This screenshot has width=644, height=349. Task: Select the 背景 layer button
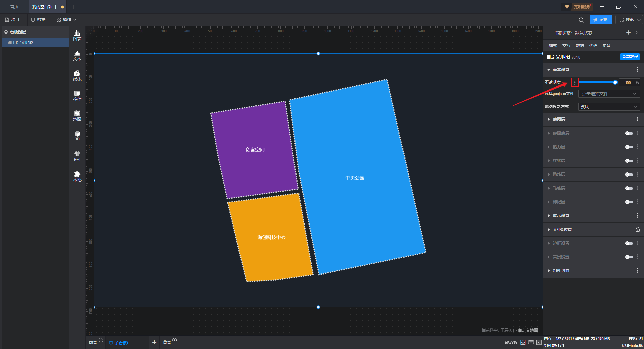(167, 343)
